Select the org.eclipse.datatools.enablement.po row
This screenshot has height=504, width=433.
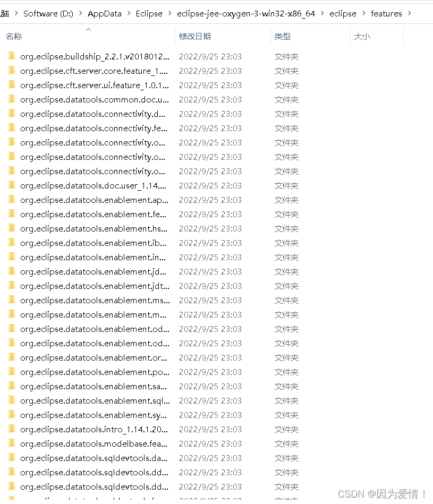point(154,372)
